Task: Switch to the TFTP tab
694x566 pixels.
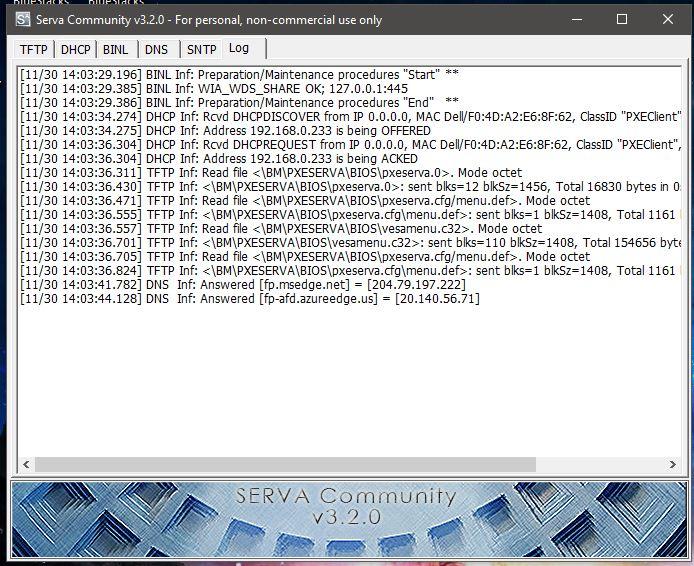Action: coord(33,50)
